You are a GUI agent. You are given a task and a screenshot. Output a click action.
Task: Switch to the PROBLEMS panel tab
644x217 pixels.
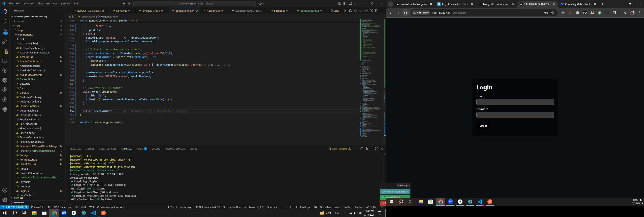[75, 149]
